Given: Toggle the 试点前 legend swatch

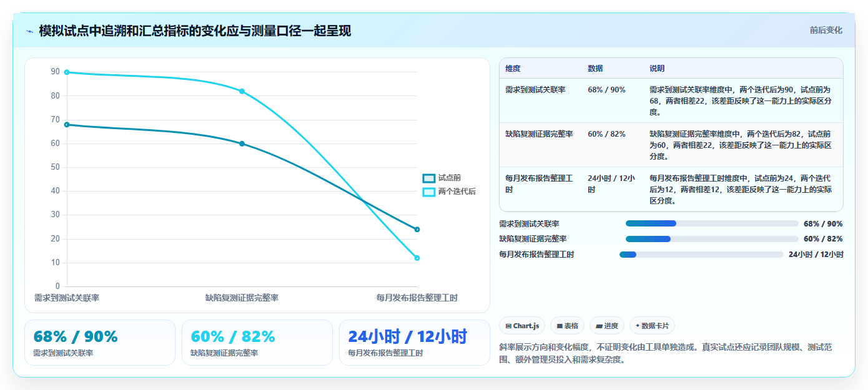Looking at the screenshot, I should pos(429,178).
